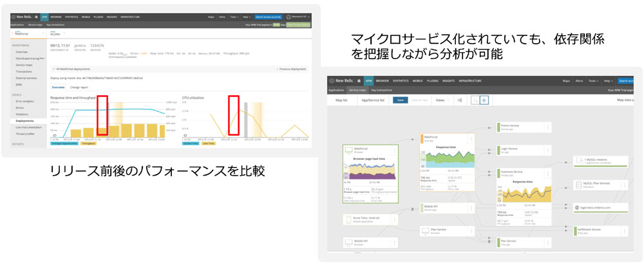Select INFRASTRUCTURE in Service maps window nav
The width and height of the screenshot is (644, 263).
470,81
